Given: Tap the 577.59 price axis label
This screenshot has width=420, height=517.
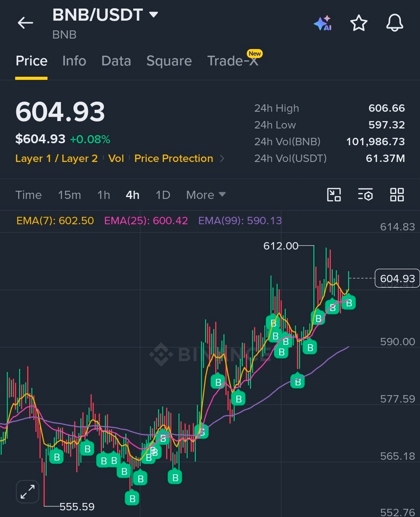Looking at the screenshot, I should click(x=397, y=399).
